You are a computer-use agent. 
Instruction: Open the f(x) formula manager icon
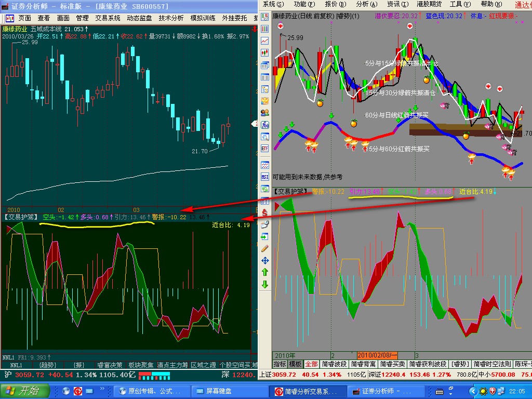pos(264,125)
